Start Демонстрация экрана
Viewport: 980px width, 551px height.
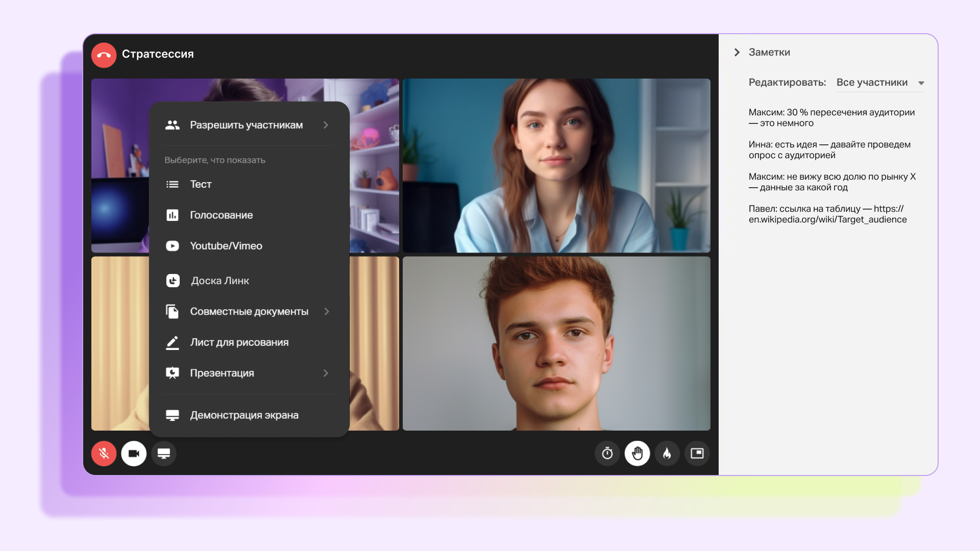244,415
